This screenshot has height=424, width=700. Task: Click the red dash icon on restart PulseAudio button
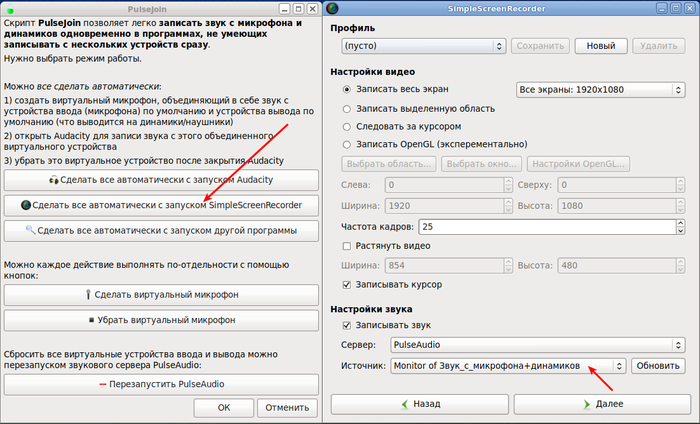click(x=103, y=384)
